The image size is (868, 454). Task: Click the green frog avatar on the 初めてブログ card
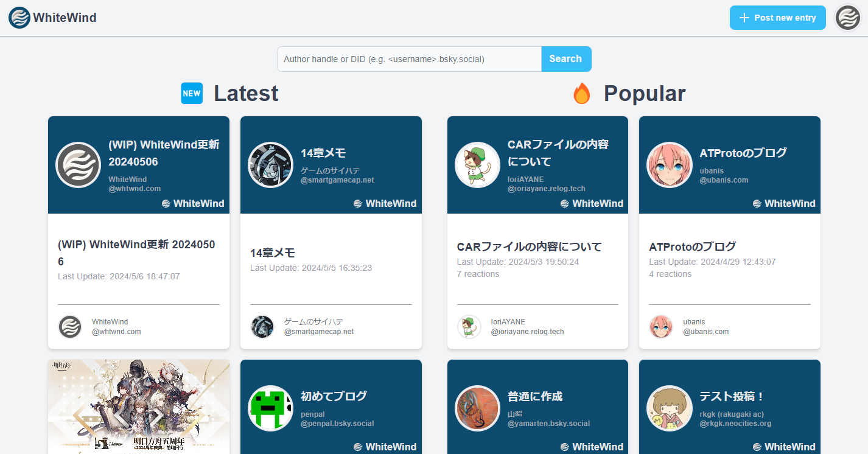pos(270,408)
